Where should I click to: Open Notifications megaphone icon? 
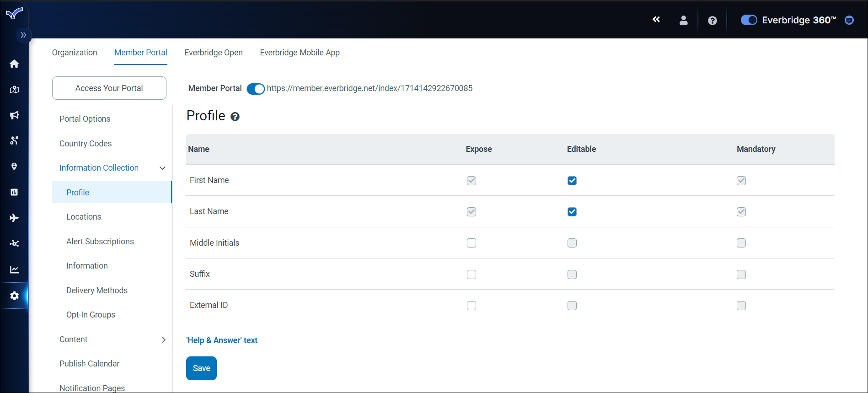point(14,115)
